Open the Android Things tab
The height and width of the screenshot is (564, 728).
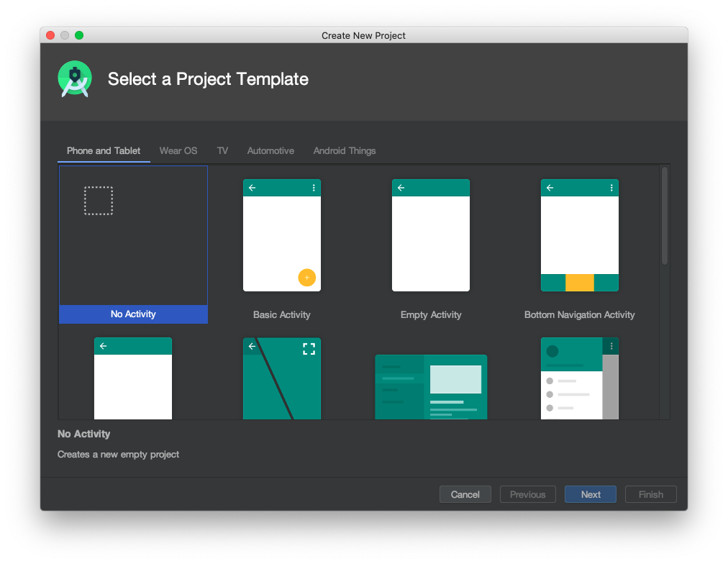pos(345,151)
